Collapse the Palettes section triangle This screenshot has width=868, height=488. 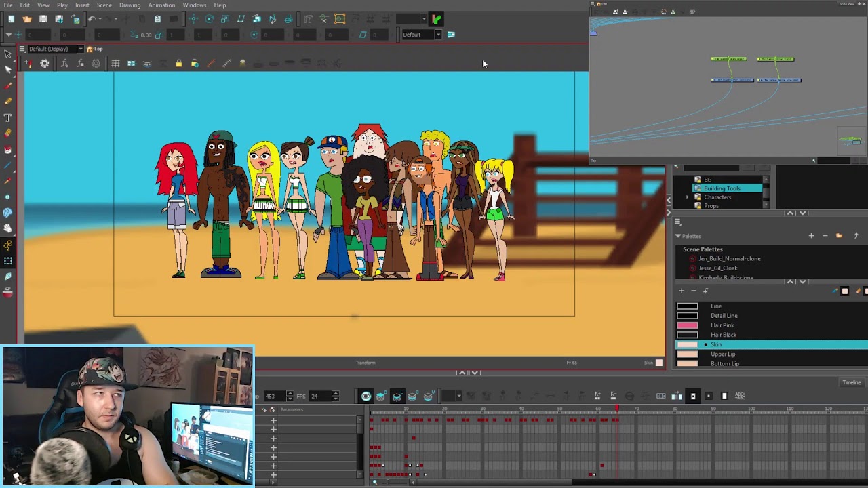tap(677, 236)
